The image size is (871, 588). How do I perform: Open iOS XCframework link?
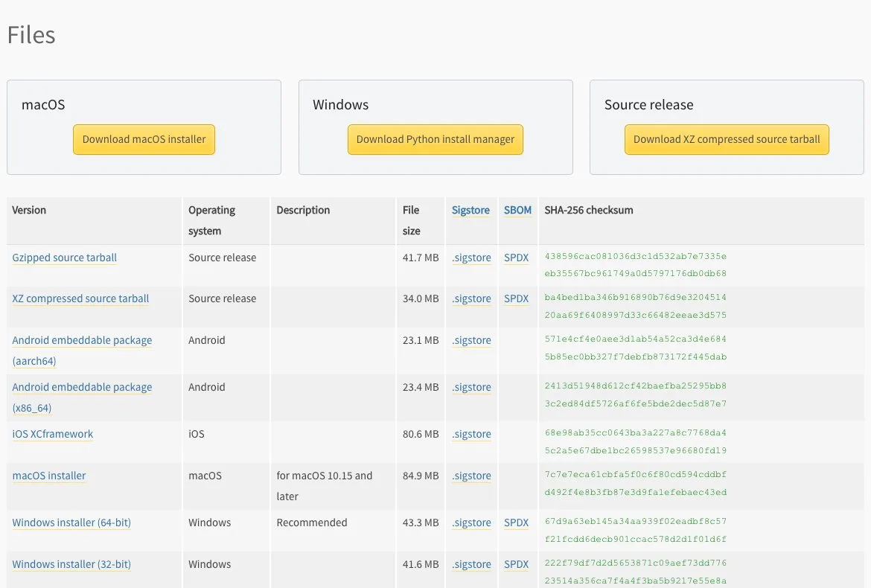pyautogui.click(x=53, y=434)
